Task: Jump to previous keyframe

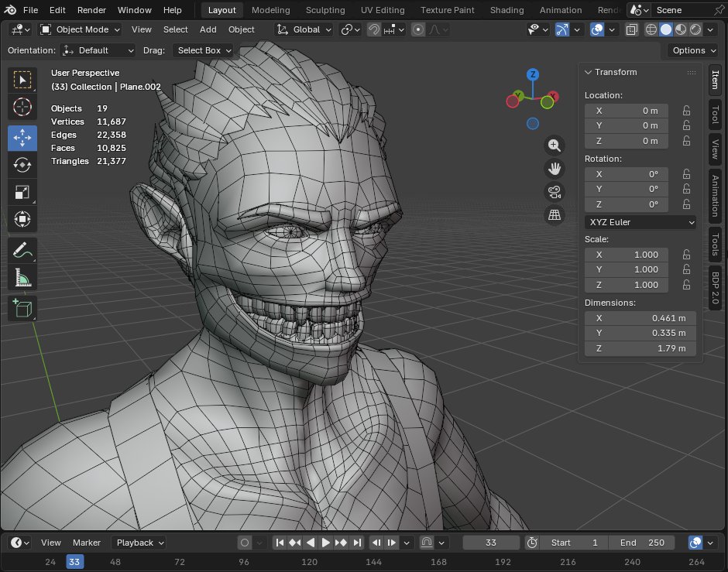Action: tap(295, 543)
